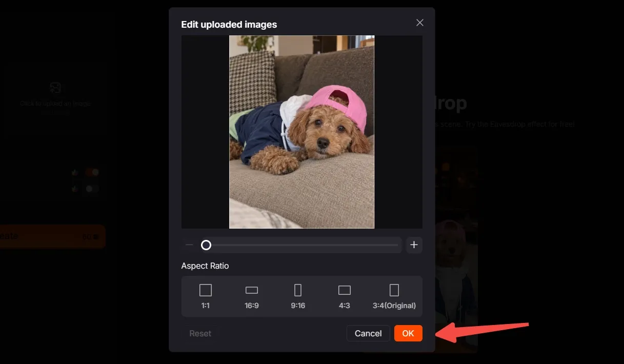Choose the 16:9 landscape aspect ratio
This screenshot has height=364, width=624.
coord(252,297)
